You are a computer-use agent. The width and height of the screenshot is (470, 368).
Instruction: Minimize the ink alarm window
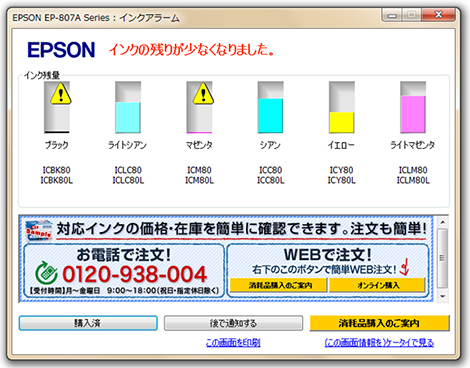392,15
